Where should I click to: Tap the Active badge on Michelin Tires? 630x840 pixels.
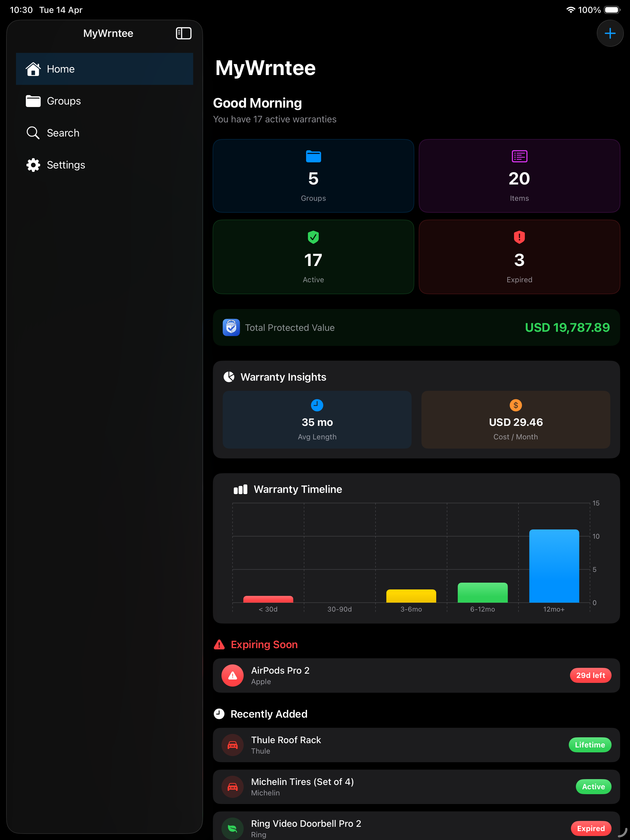[x=593, y=787]
